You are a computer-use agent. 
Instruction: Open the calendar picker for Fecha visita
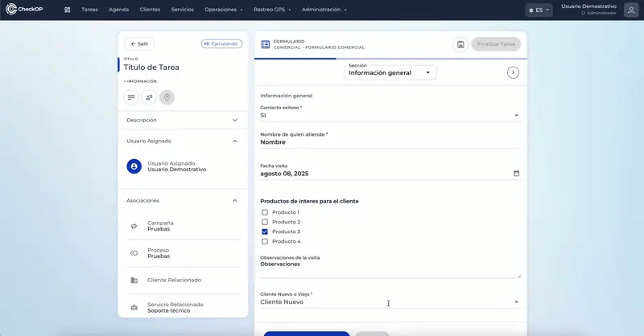pyautogui.click(x=516, y=174)
